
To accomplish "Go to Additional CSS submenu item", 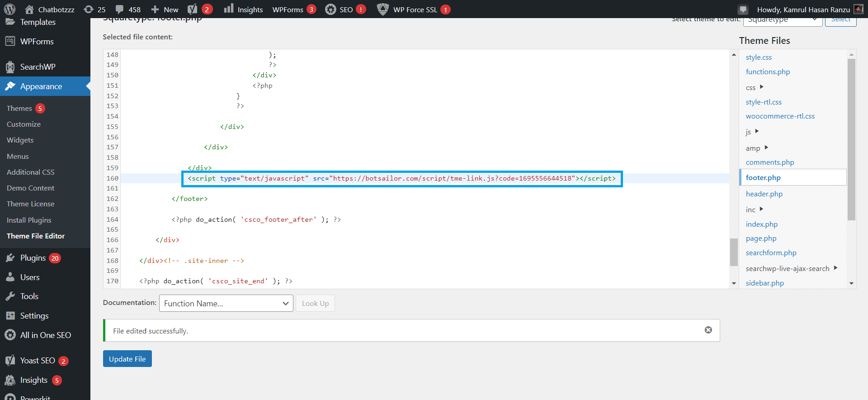I will pos(30,172).
